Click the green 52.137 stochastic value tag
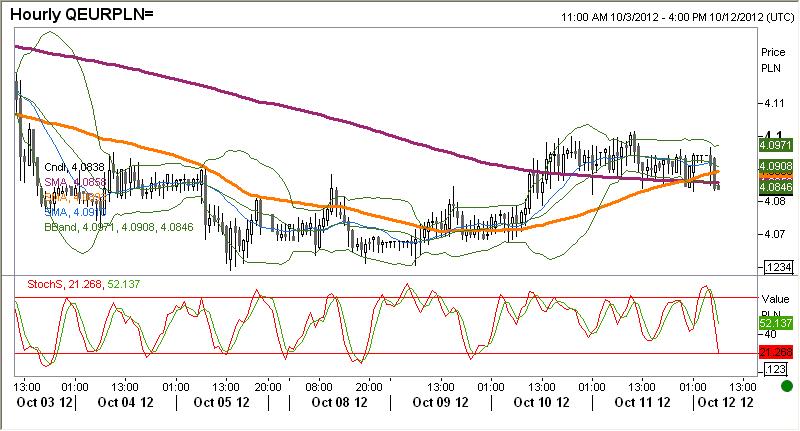 (776, 323)
